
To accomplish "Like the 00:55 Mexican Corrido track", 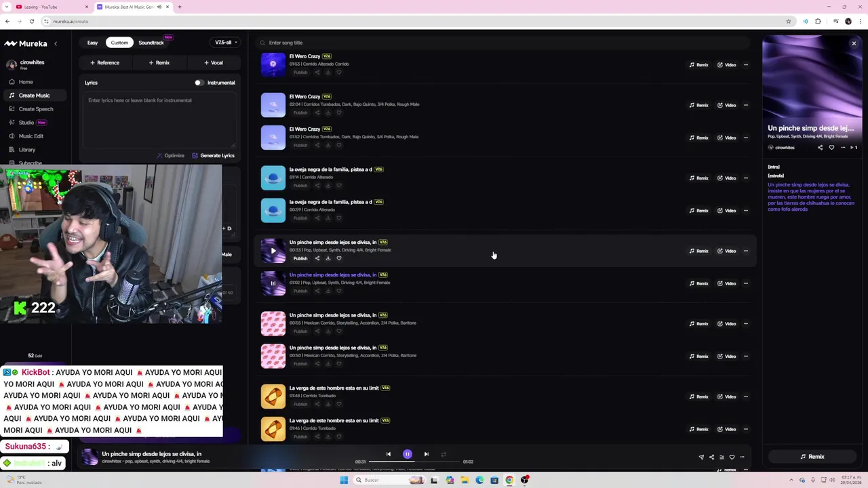I will 339,331.
